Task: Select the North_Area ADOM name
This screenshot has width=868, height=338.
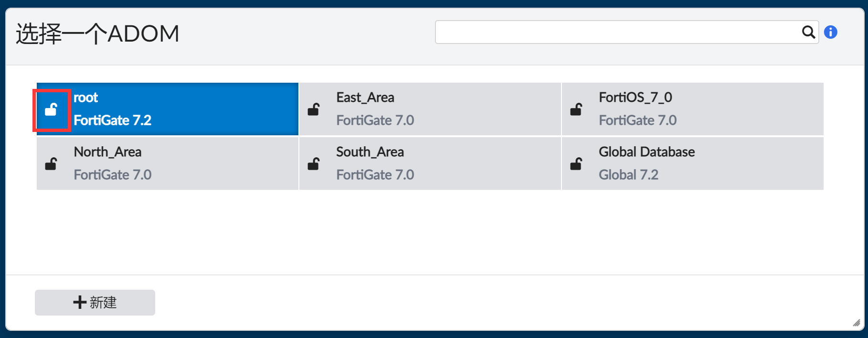Action: (107, 152)
